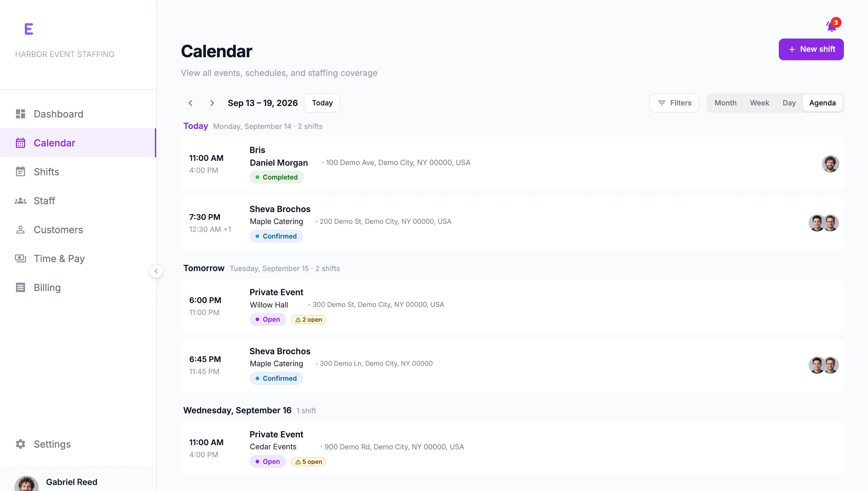Click the Sep 13 – 19, 2026 date range

pos(263,103)
